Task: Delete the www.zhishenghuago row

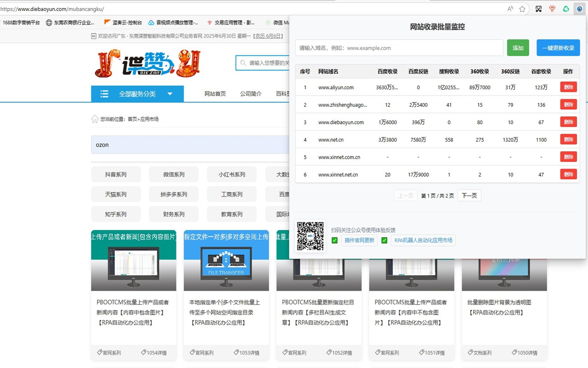Action: coord(568,104)
